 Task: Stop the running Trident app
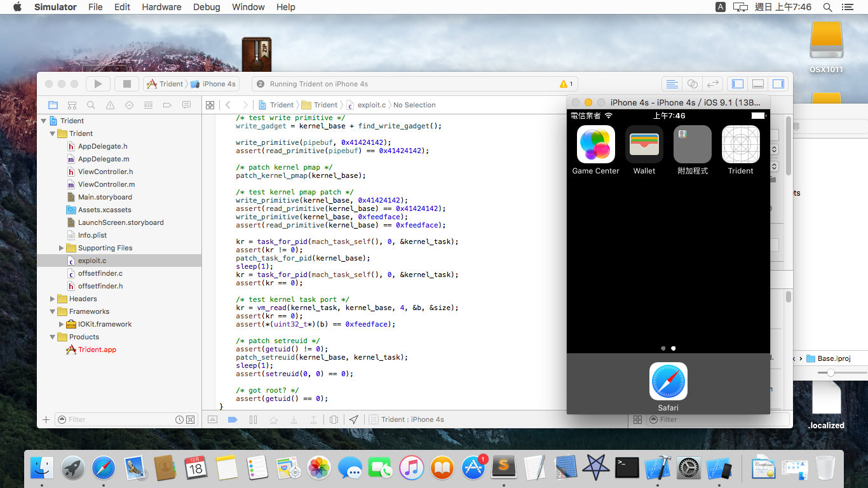pos(127,84)
